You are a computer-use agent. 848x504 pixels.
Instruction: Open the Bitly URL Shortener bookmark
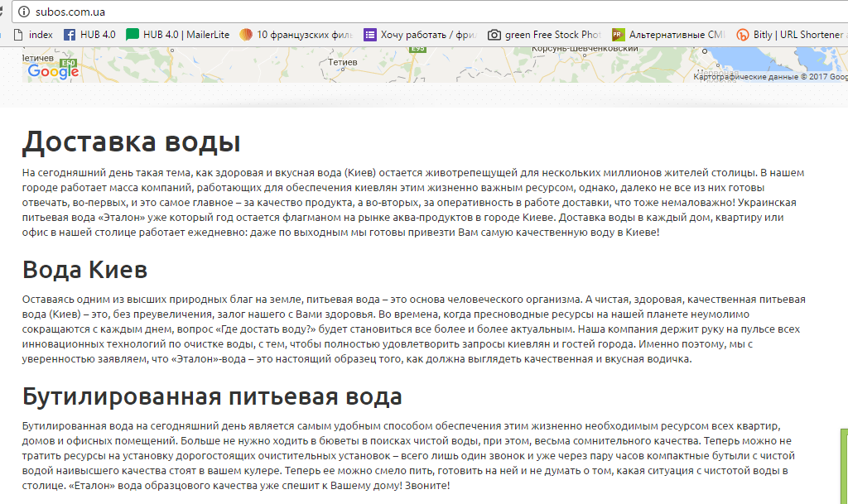tap(790, 35)
